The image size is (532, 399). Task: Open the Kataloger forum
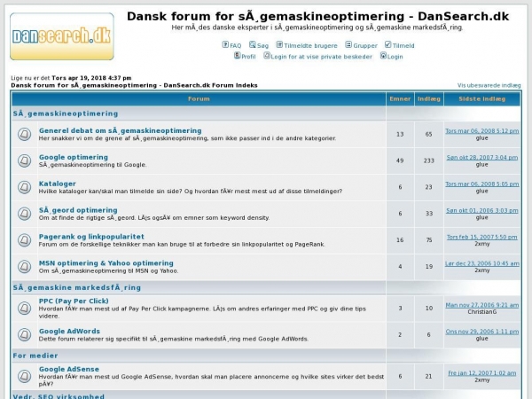[58, 184]
